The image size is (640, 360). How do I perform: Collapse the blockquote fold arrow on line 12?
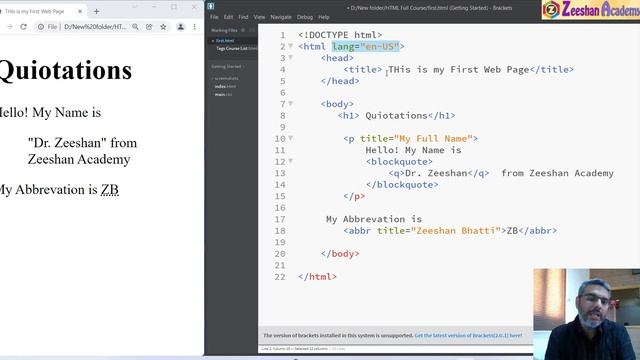pyautogui.click(x=291, y=161)
